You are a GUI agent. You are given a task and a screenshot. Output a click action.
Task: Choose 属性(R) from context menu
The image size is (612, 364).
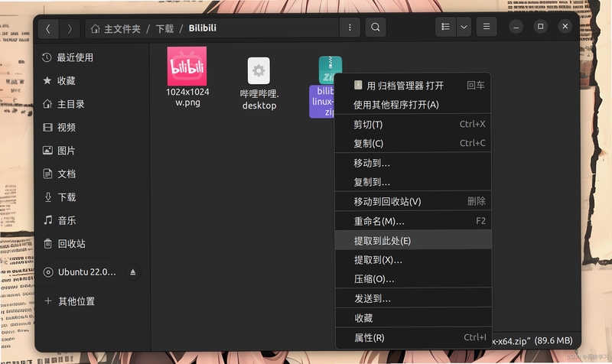[x=413, y=337]
